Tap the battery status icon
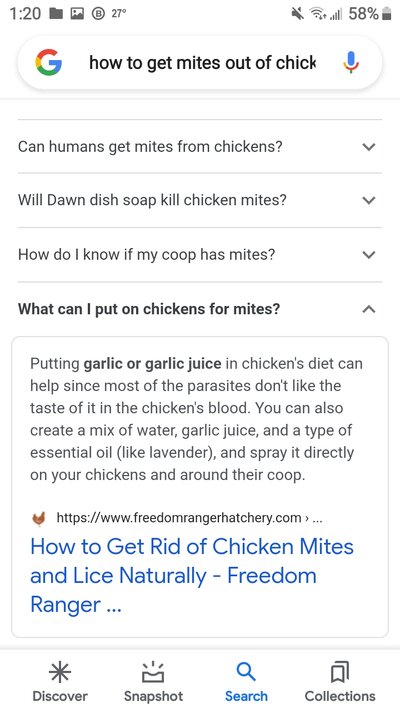400x712 pixels. click(386, 15)
